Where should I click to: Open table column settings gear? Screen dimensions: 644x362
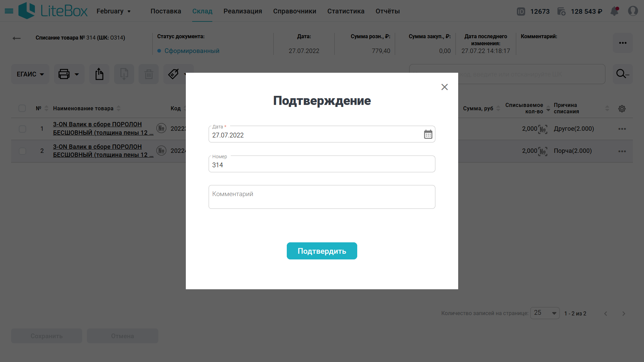coord(622,109)
